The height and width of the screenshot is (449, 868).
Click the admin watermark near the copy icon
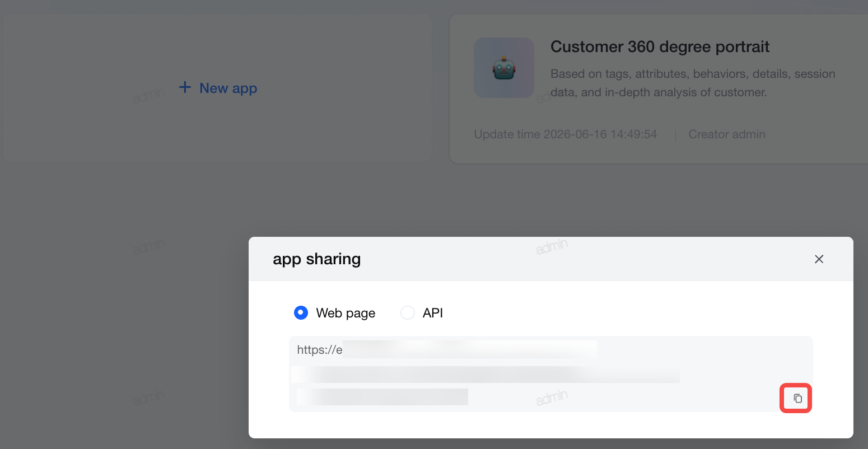552,397
